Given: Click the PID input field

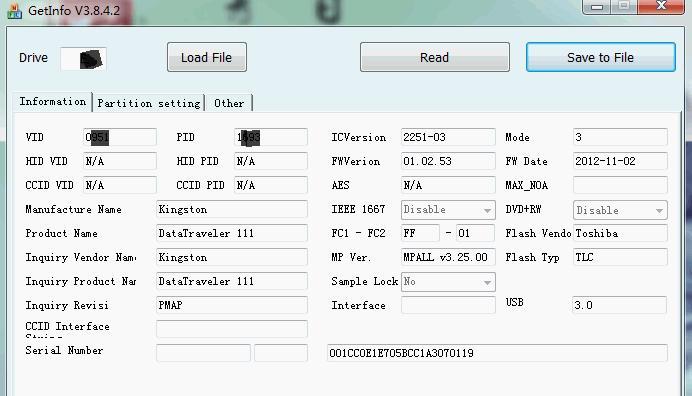Looking at the screenshot, I should click(x=271, y=137).
